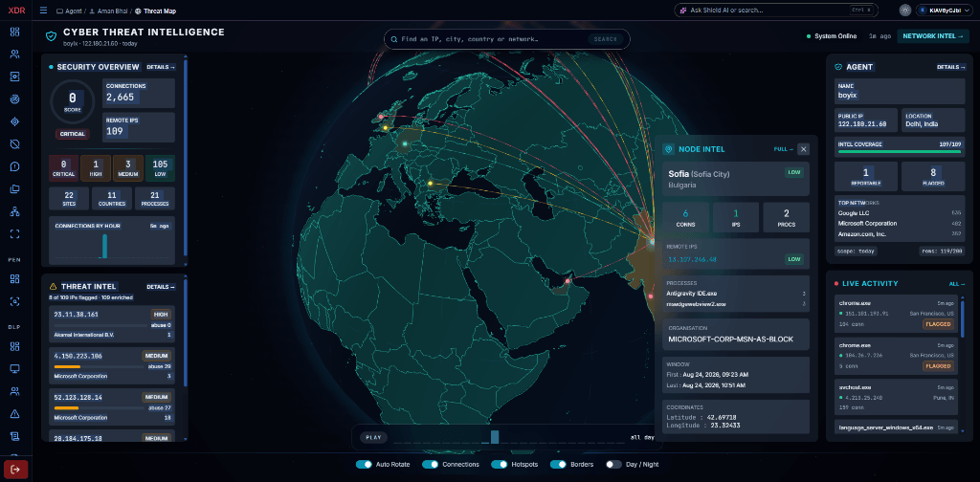Viewport: 980px width, 482px height.
Task: Select threat entry 52.123.128.14
Action: tap(111, 406)
